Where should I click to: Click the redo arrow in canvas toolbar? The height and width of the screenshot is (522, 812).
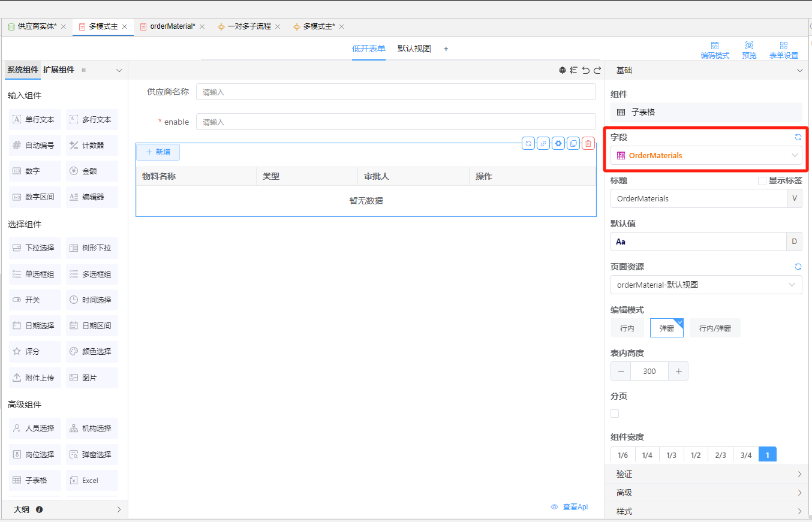coord(597,70)
